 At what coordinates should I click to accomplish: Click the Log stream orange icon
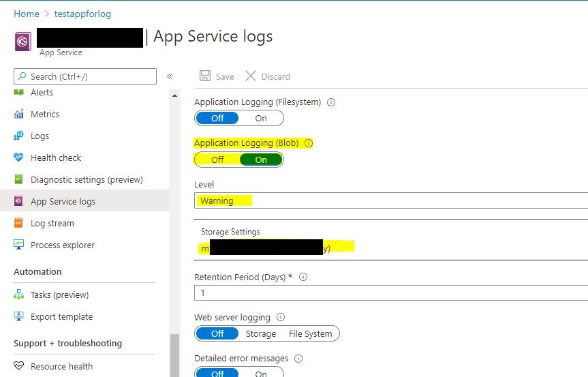19,223
